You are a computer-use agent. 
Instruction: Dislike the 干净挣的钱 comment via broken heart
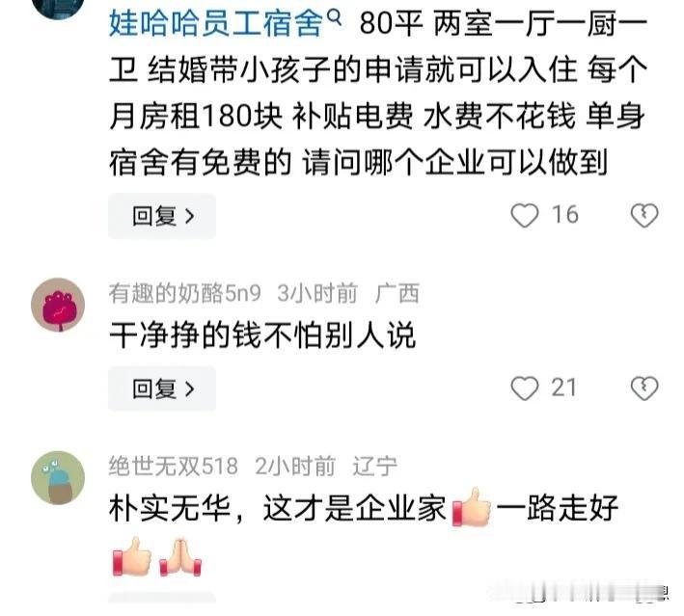click(644, 388)
